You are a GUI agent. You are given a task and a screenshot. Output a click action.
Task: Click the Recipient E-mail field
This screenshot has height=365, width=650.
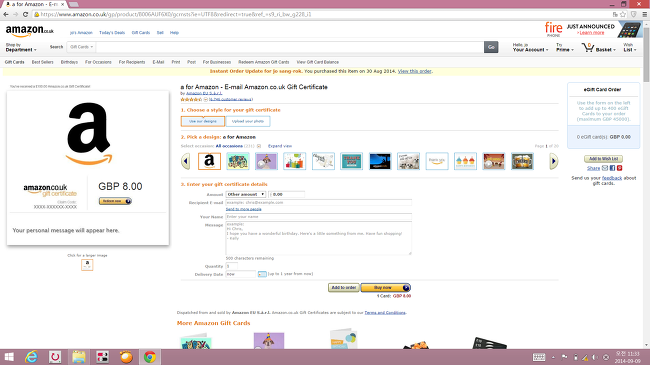coord(318,202)
